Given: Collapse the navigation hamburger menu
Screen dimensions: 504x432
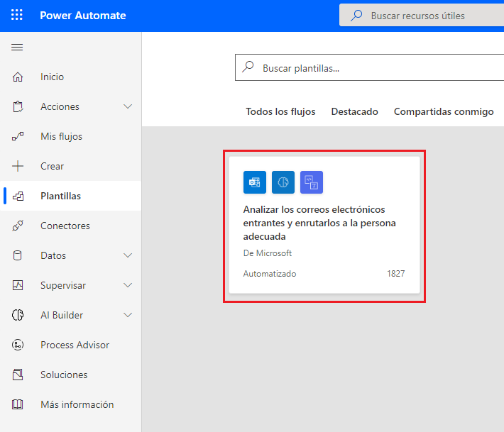Looking at the screenshot, I should click(17, 48).
